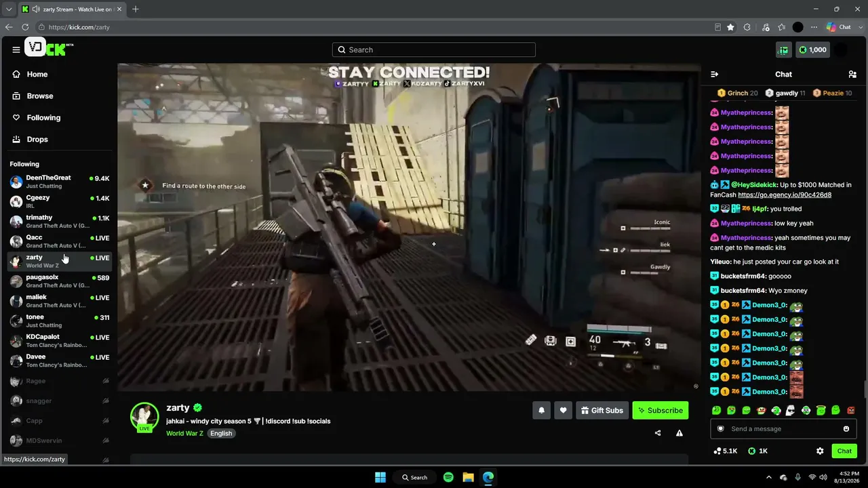Click the taskbar Search box

(414, 477)
